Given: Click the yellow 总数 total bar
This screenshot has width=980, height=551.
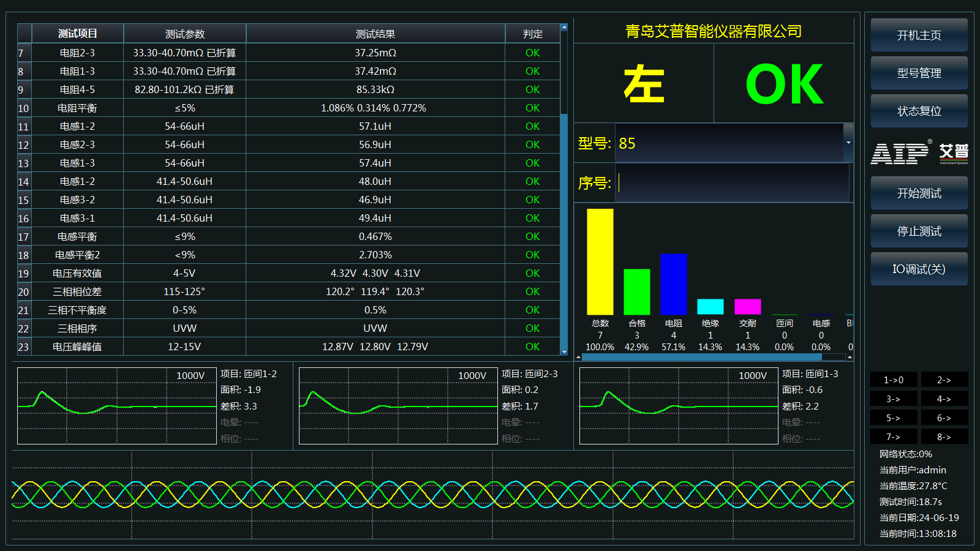Looking at the screenshot, I should click(600, 262).
